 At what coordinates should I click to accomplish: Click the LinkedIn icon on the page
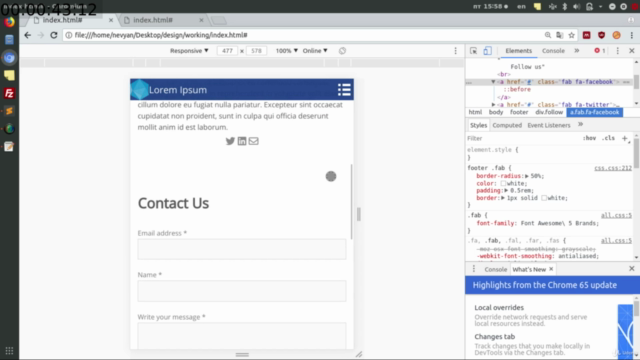click(x=242, y=141)
